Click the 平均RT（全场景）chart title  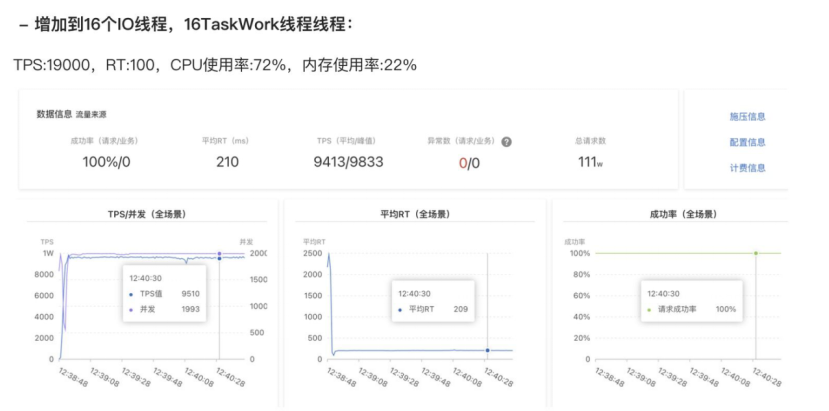click(414, 214)
